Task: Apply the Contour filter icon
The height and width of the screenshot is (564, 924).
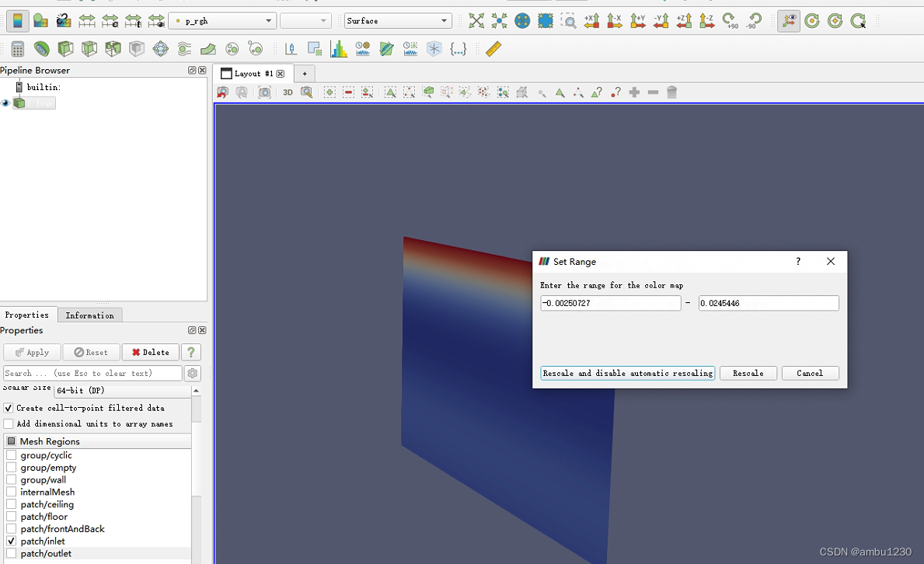Action: 42,49
